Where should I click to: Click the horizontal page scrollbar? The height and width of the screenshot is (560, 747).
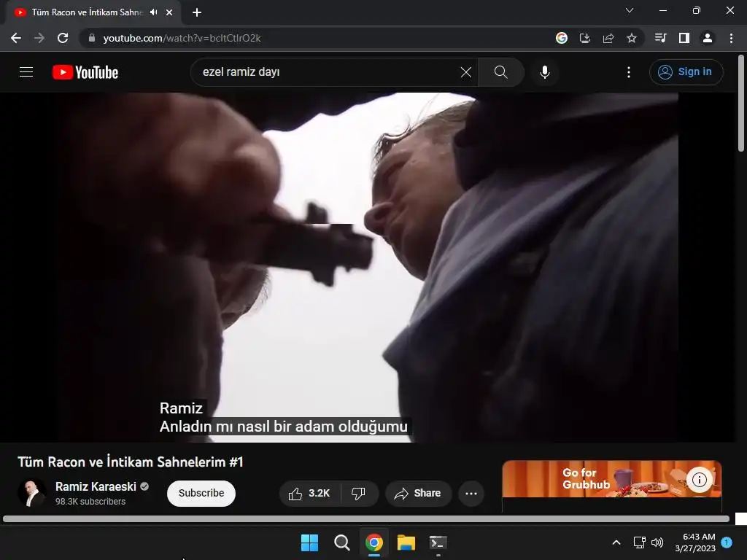pos(366,518)
